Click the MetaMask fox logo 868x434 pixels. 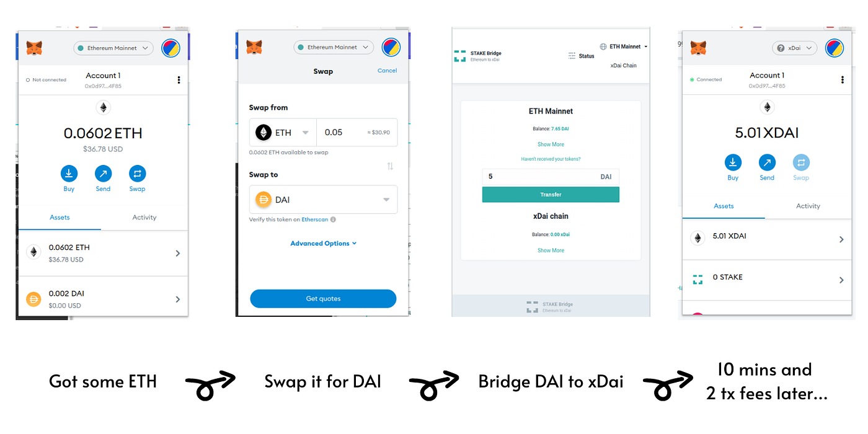coord(34,47)
